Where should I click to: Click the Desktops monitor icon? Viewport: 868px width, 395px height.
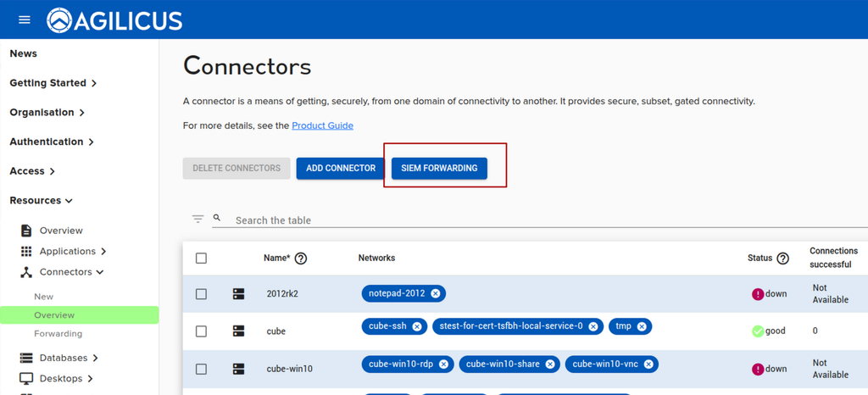(x=26, y=379)
